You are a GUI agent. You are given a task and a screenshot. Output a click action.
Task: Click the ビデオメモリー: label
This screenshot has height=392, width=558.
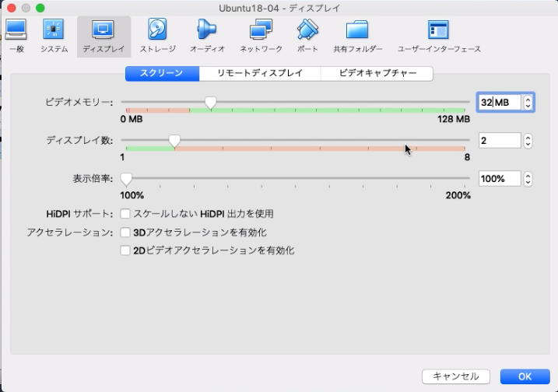click(x=79, y=103)
